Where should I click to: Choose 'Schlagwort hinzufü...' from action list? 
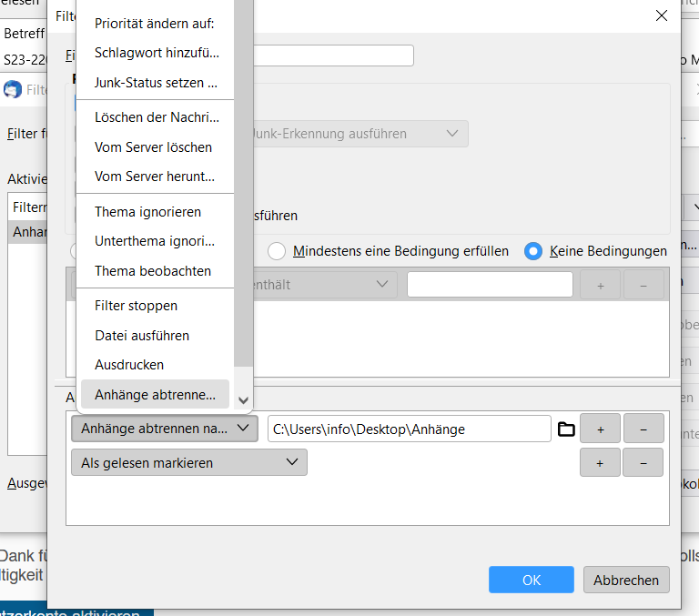pos(155,53)
